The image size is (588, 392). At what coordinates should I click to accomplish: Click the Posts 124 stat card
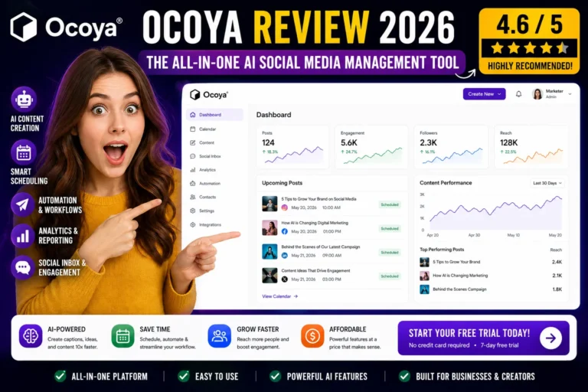(292, 147)
